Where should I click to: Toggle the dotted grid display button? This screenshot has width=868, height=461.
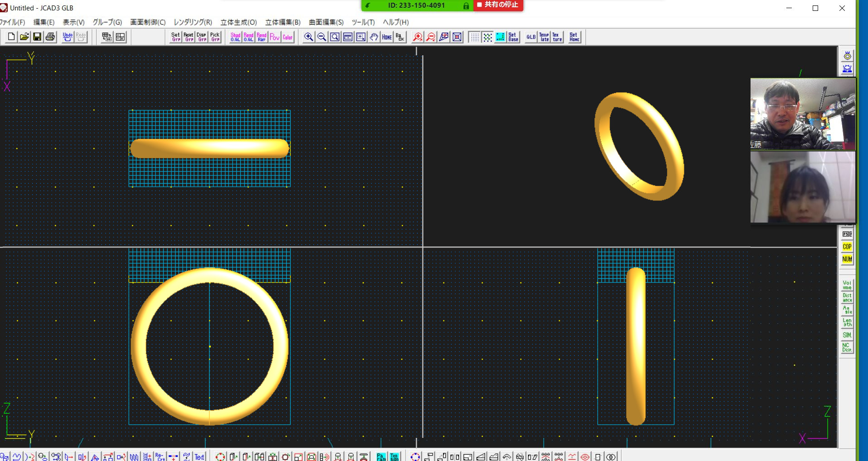474,37
